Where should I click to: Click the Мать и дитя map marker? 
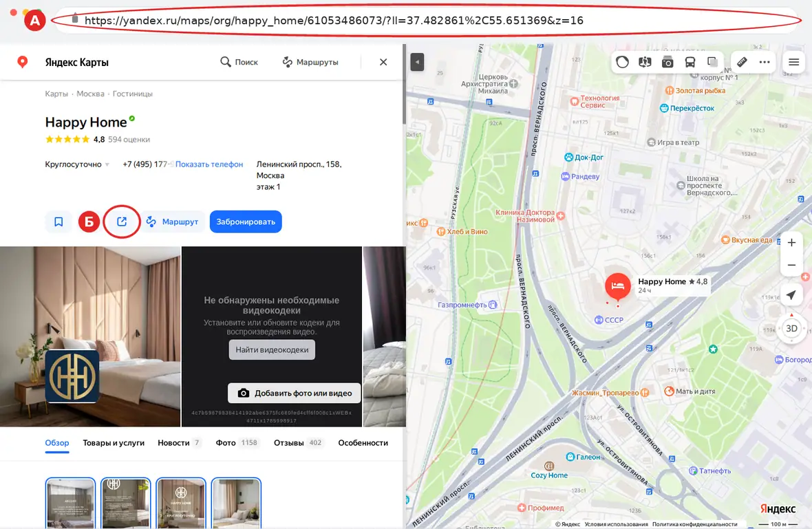(x=669, y=391)
